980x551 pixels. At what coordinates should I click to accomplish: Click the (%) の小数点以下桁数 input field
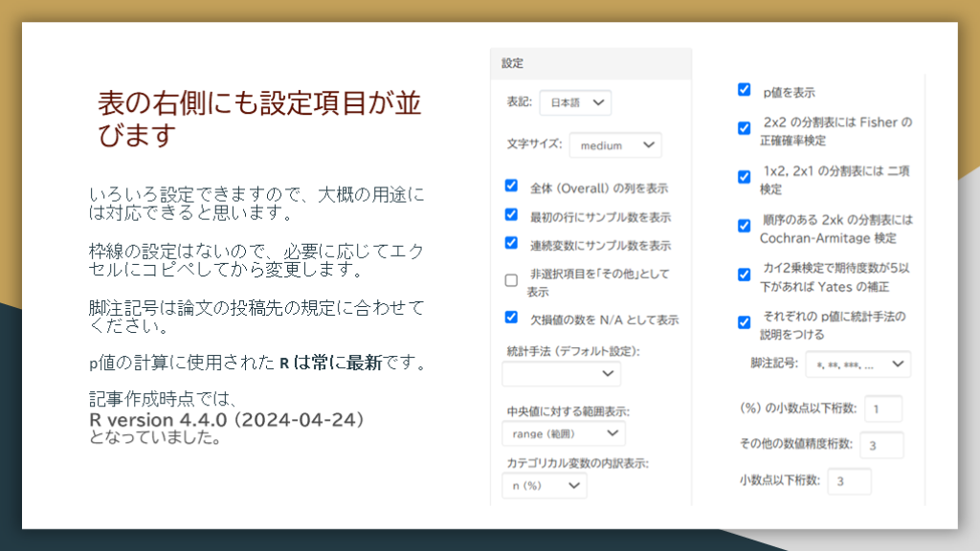pos(882,409)
